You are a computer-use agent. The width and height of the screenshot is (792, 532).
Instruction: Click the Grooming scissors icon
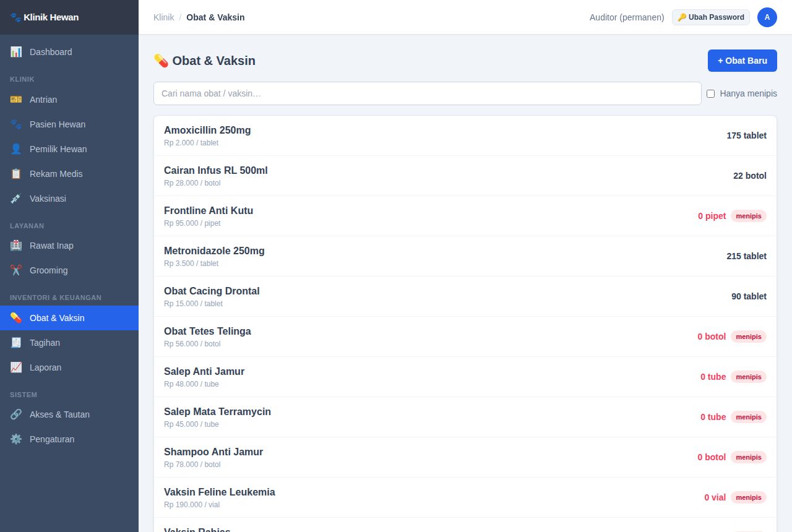[16, 270]
